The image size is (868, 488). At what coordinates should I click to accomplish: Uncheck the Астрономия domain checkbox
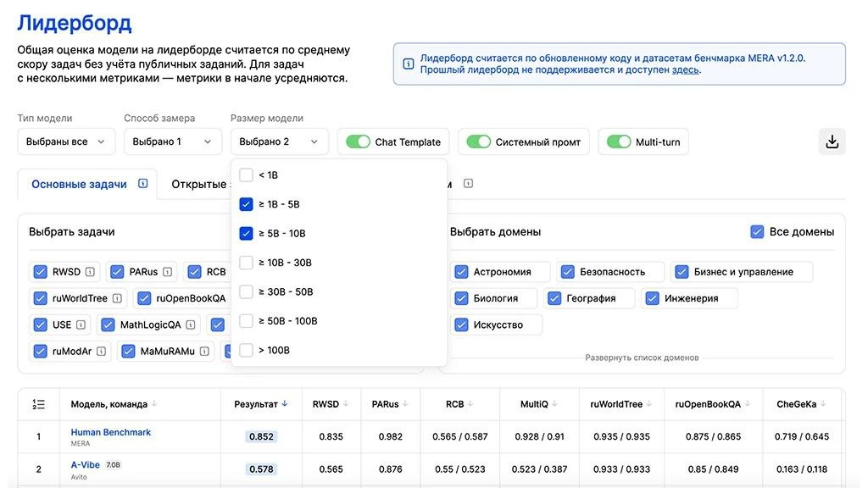(x=461, y=272)
